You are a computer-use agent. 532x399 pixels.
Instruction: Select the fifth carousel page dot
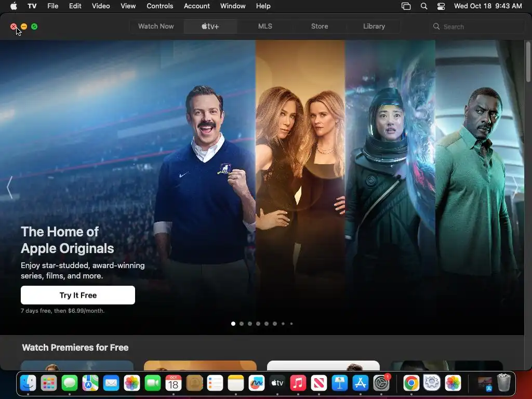tap(267, 323)
